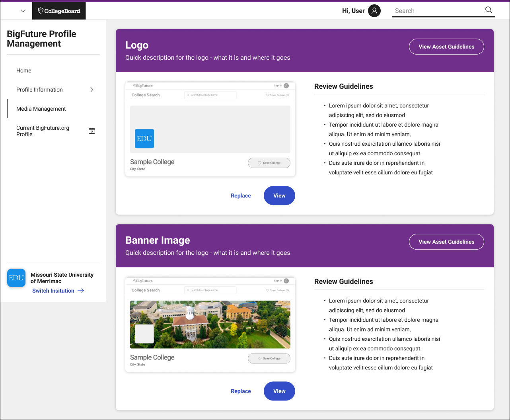This screenshot has height=420, width=510.
Task: Click the campus banner image
Action: point(210,324)
